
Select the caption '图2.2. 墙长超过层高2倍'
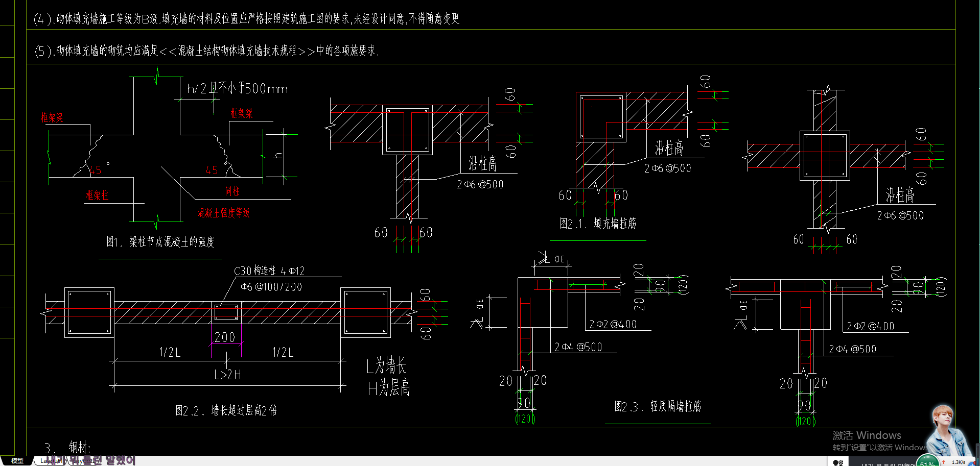226,410
